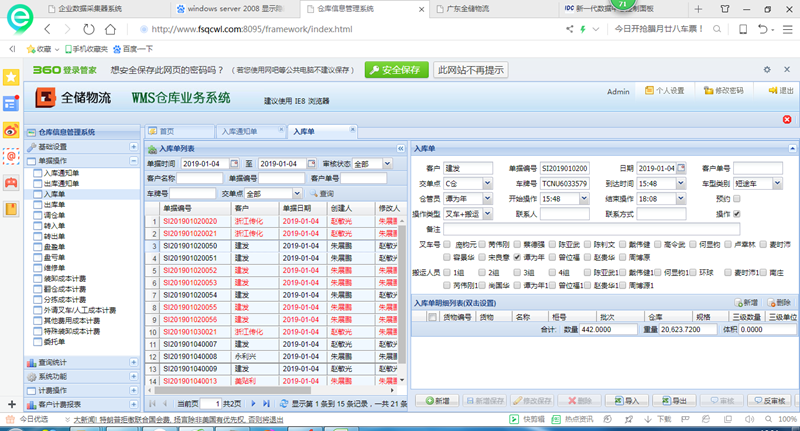800x431 pixels.
Task: Open the 车型类别 dropdown
Action: pos(776,183)
